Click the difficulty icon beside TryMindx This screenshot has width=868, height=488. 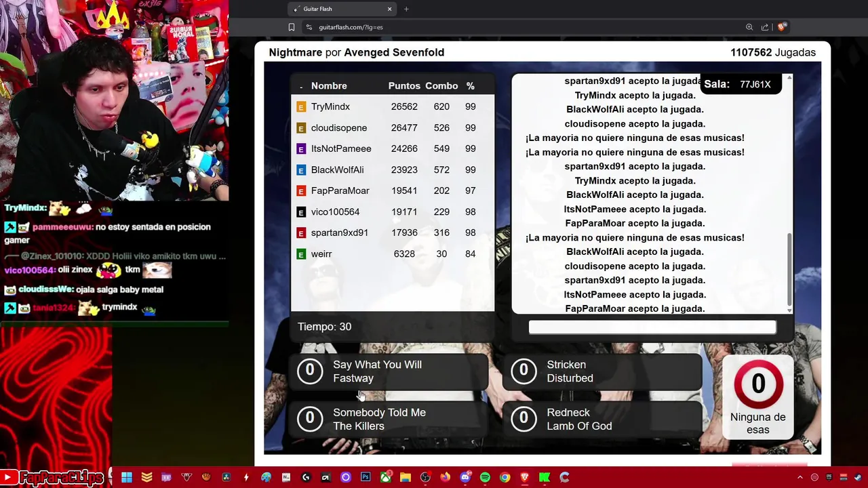click(x=302, y=107)
